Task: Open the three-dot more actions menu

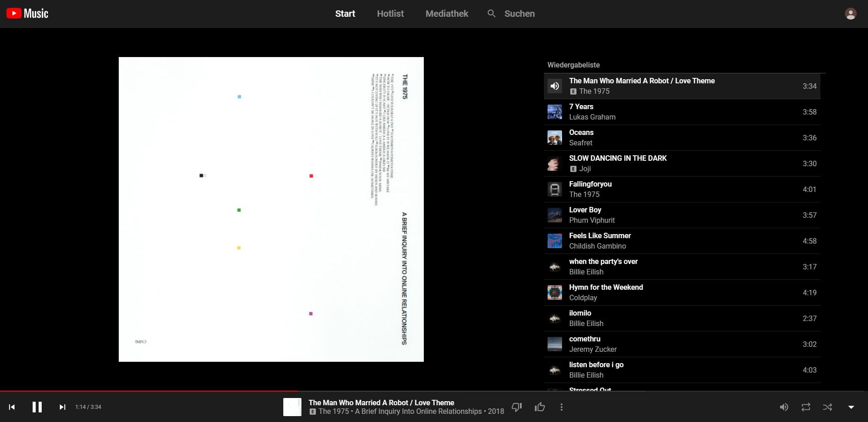Action: pos(562,407)
